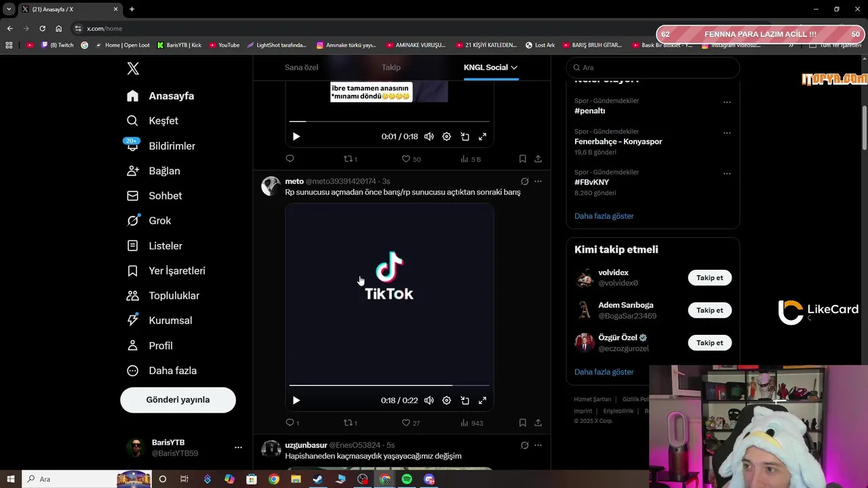Click the Windows Start button
The height and width of the screenshot is (488, 868).
coord(10,479)
